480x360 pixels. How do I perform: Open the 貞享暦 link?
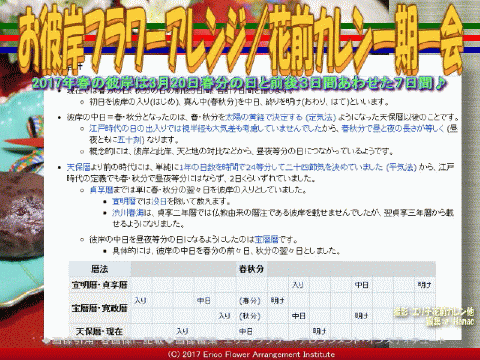[101, 190]
